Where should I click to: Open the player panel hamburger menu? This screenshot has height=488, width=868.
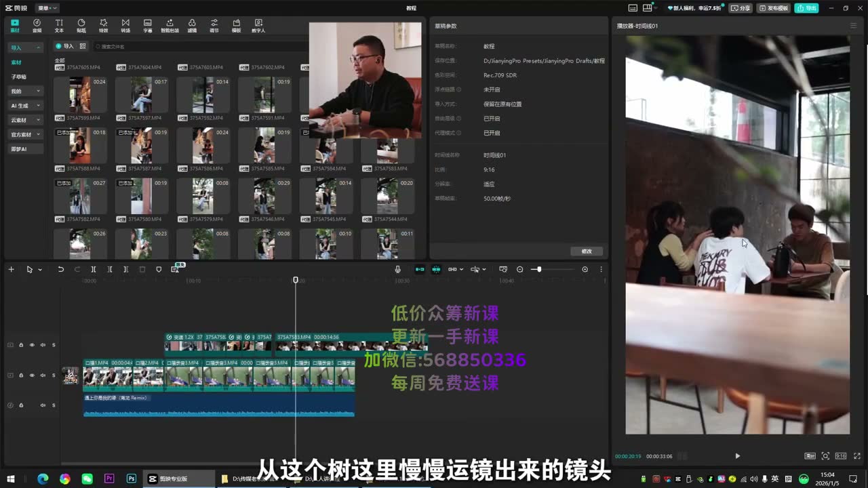(x=853, y=26)
